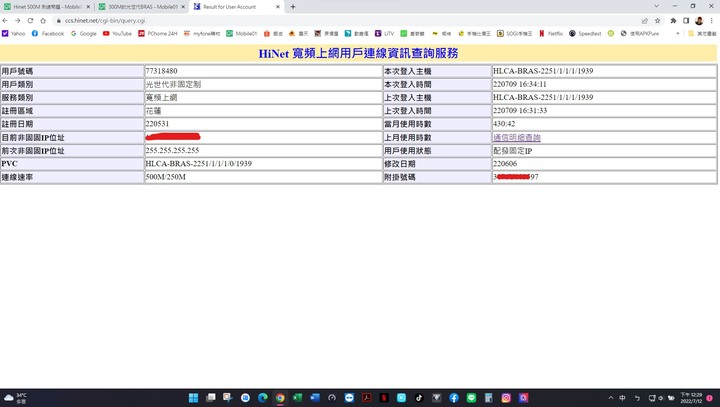Open a new browser tab
Image resolution: width=720 pixels, height=407 pixels.
tap(293, 6)
